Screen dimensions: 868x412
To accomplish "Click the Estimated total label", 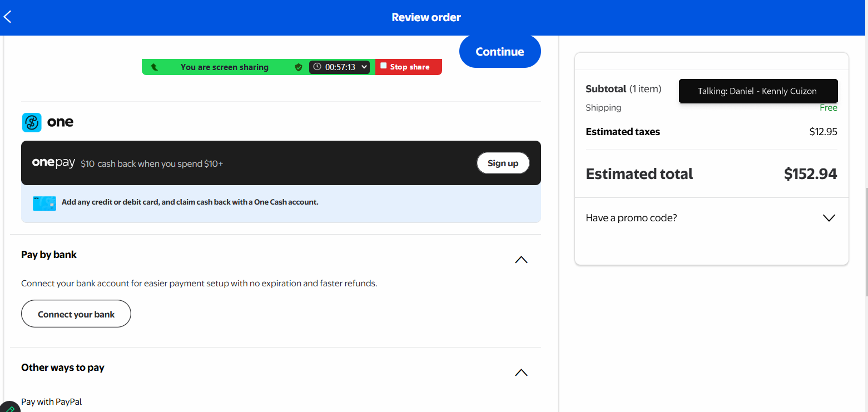I will pos(639,174).
